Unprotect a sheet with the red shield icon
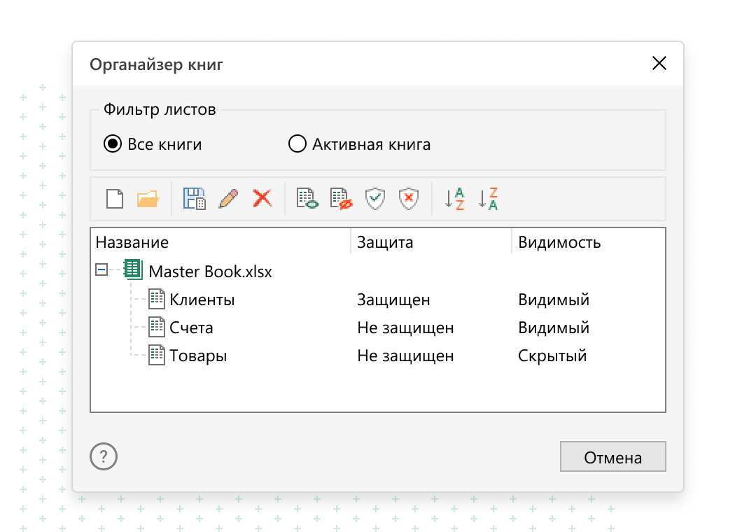 [x=408, y=199]
